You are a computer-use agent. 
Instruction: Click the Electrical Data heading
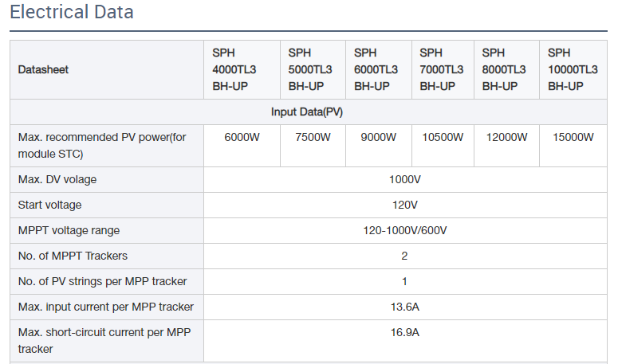pyautogui.click(x=72, y=13)
